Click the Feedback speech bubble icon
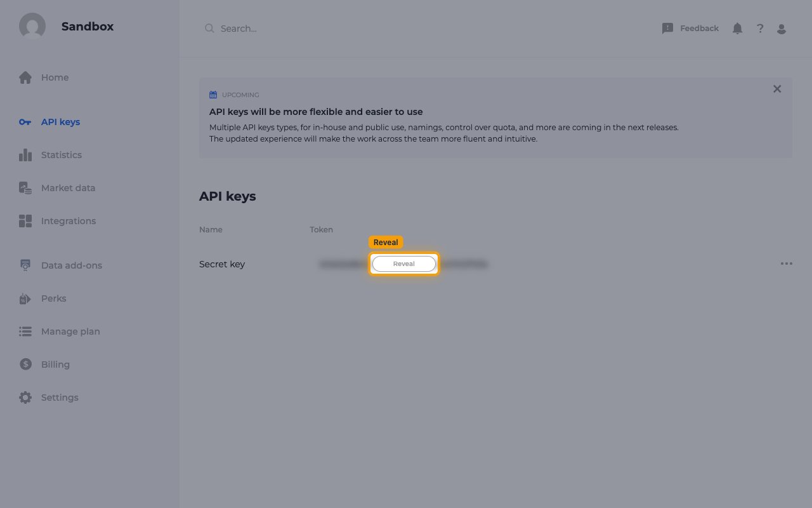The image size is (812, 508). 667,29
